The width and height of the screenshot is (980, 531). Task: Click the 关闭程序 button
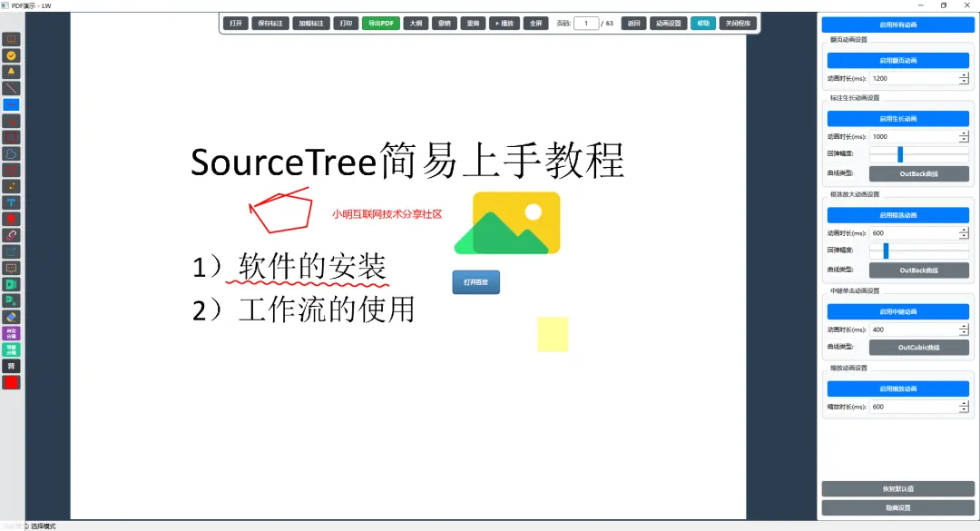tap(738, 23)
